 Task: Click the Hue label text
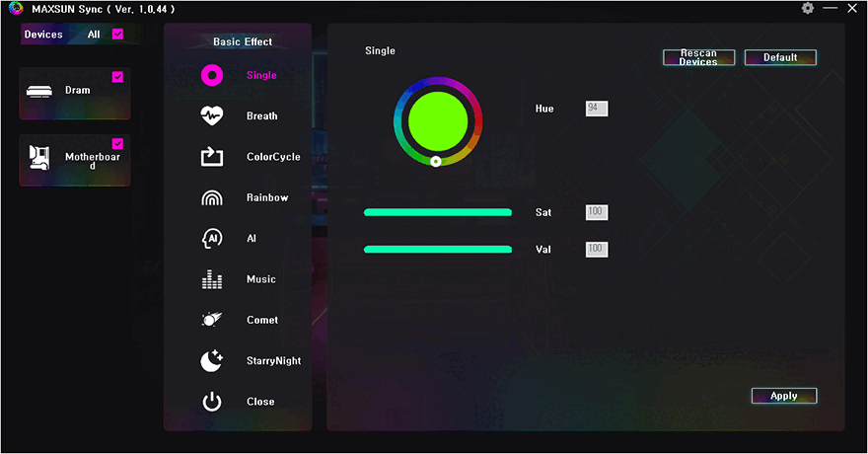(x=544, y=109)
